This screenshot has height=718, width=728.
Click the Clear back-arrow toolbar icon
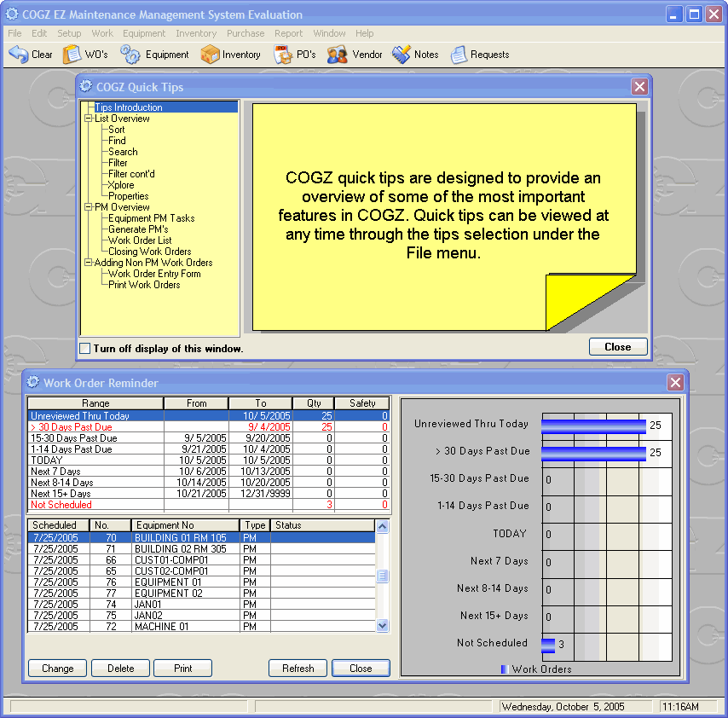click(19, 55)
